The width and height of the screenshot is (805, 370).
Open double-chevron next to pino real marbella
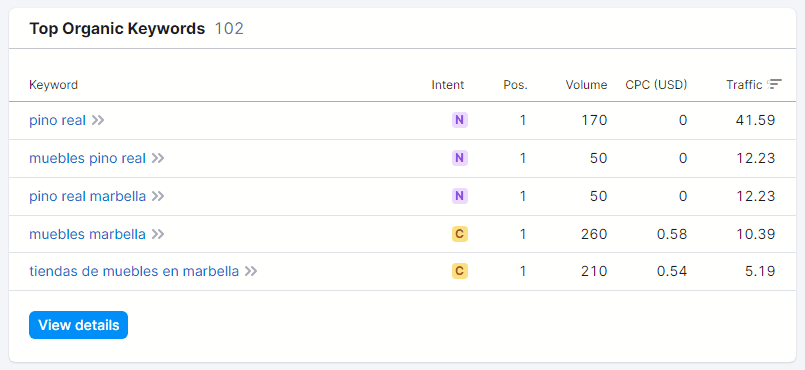[158, 196]
